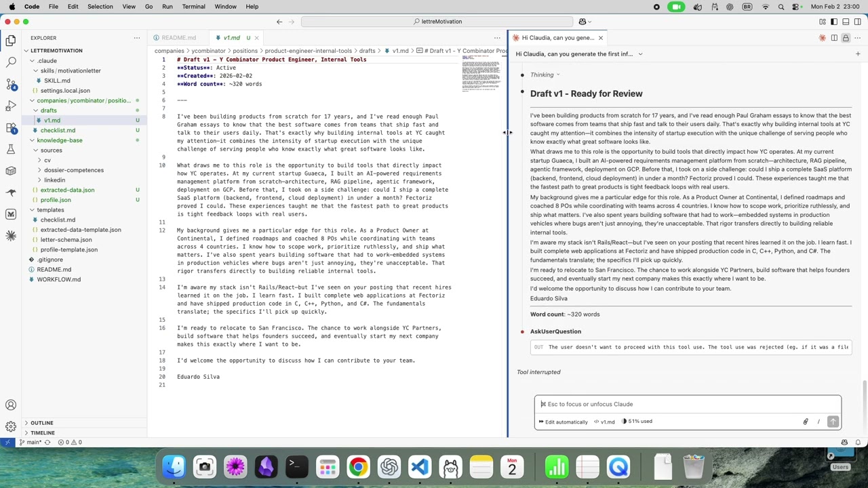Click the 51% used context indicator
The height and width of the screenshot is (488, 868).
click(x=637, y=422)
